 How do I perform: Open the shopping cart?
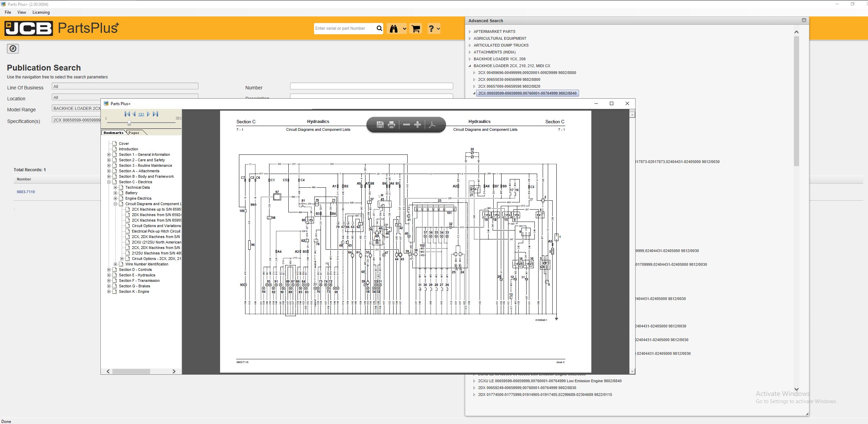point(415,28)
